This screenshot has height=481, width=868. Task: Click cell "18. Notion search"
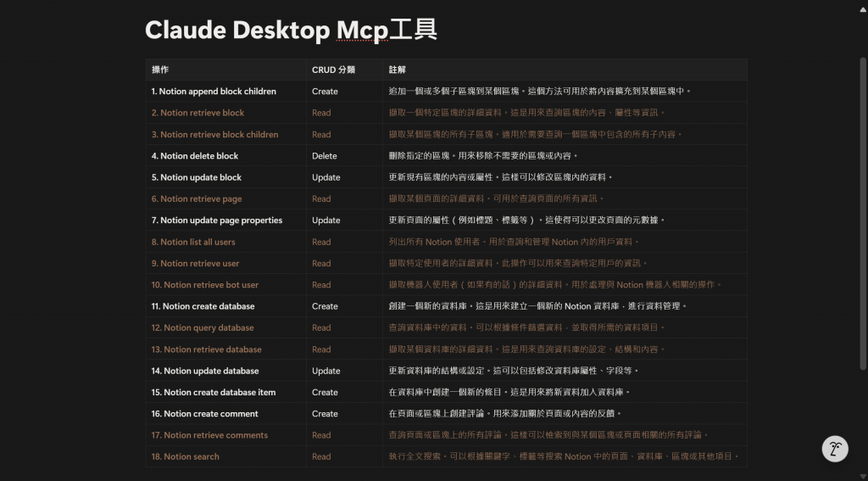pyautogui.click(x=225, y=456)
